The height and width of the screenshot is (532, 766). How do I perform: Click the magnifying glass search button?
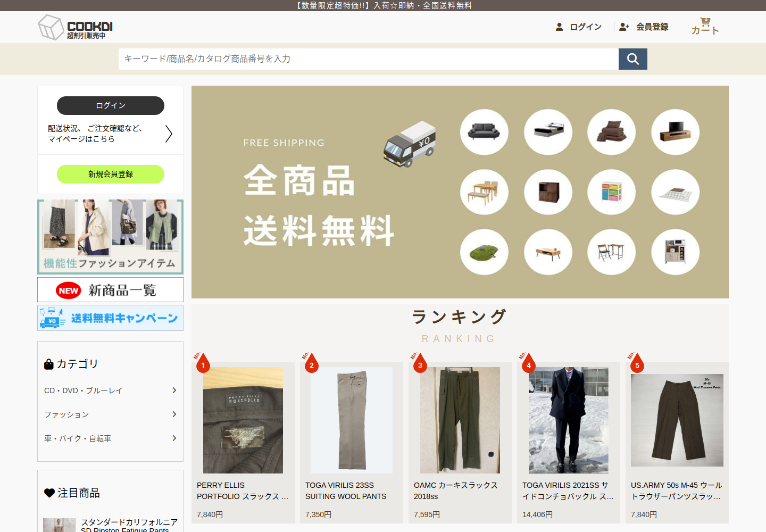click(x=633, y=59)
